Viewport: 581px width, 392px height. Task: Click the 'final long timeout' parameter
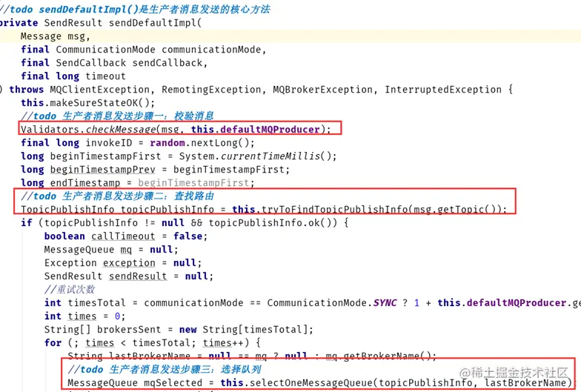coord(73,76)
